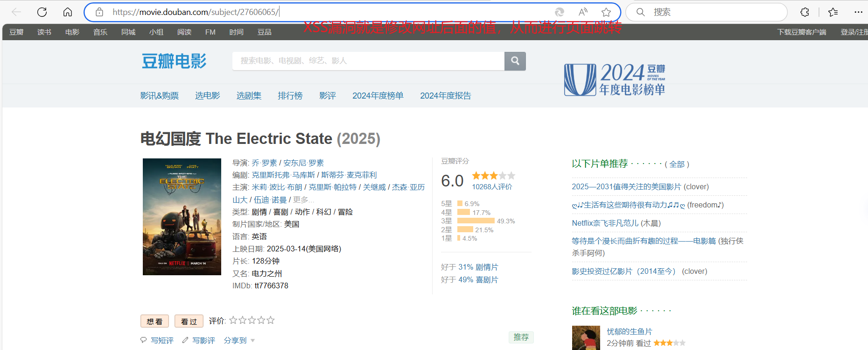Click the 想看 button

154,321
